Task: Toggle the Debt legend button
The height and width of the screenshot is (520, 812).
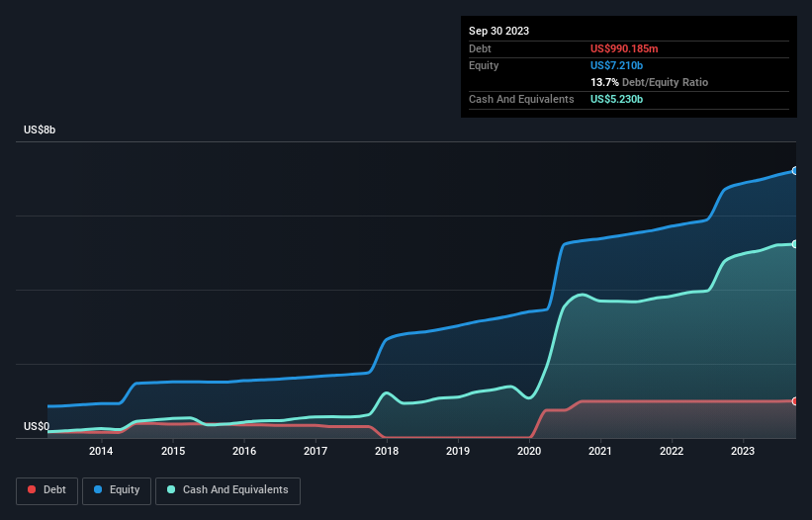Action: tap(47, 490)
